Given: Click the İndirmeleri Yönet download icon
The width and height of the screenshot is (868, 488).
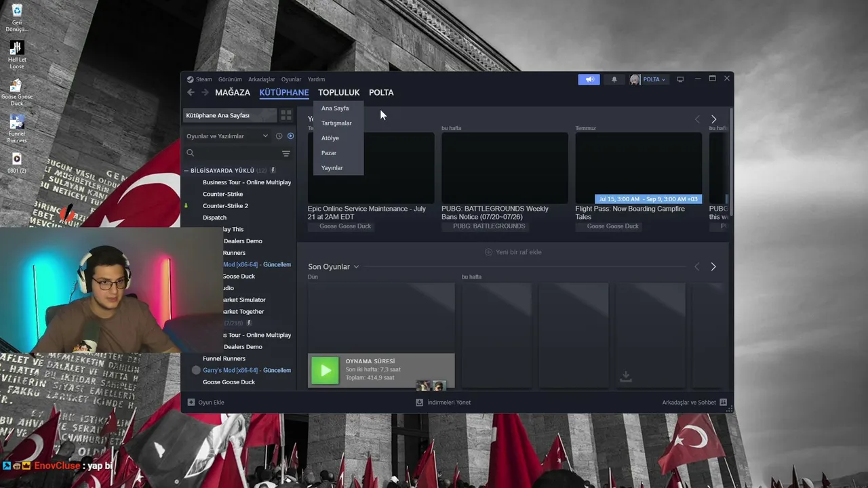Looking at the screenshot, I should coord(420,403).
